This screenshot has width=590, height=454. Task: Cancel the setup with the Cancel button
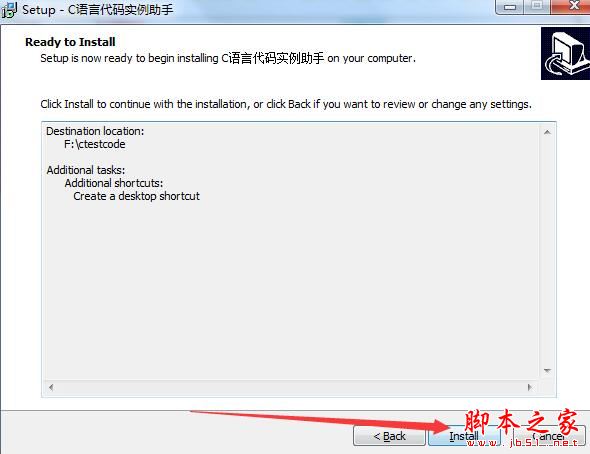549,436
